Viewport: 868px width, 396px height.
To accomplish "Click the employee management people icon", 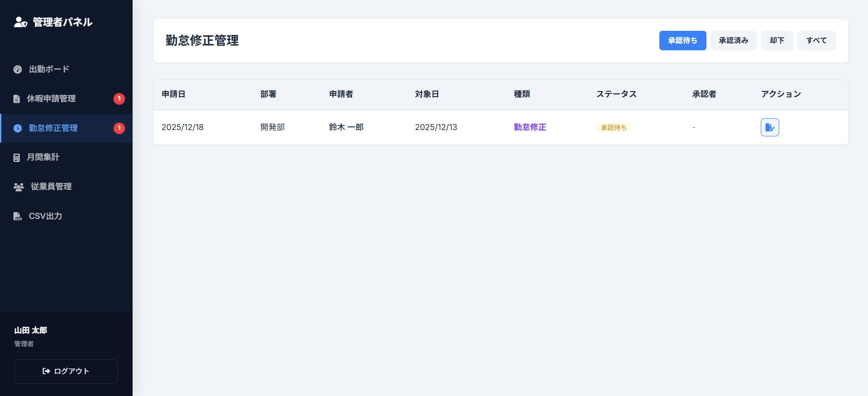I will [x=19, y=187].
